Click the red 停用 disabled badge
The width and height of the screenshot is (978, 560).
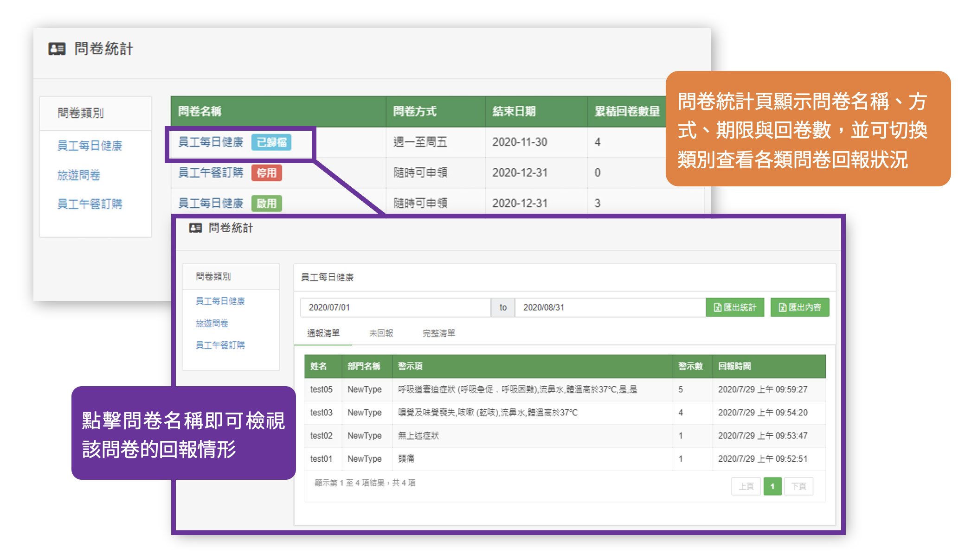tap(266, 173)
